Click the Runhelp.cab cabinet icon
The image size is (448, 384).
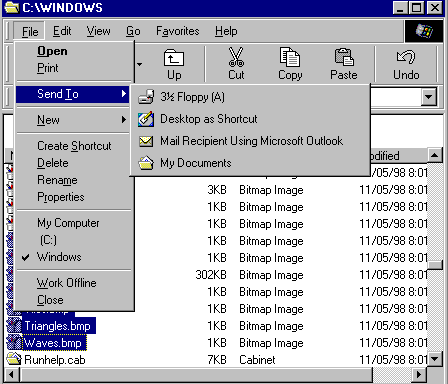(14, 359)
